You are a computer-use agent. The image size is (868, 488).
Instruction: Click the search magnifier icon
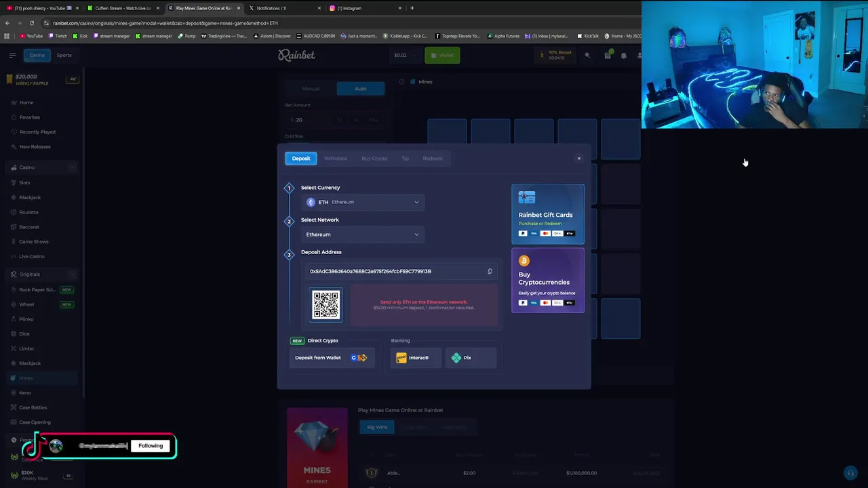[x=588, y=55]
